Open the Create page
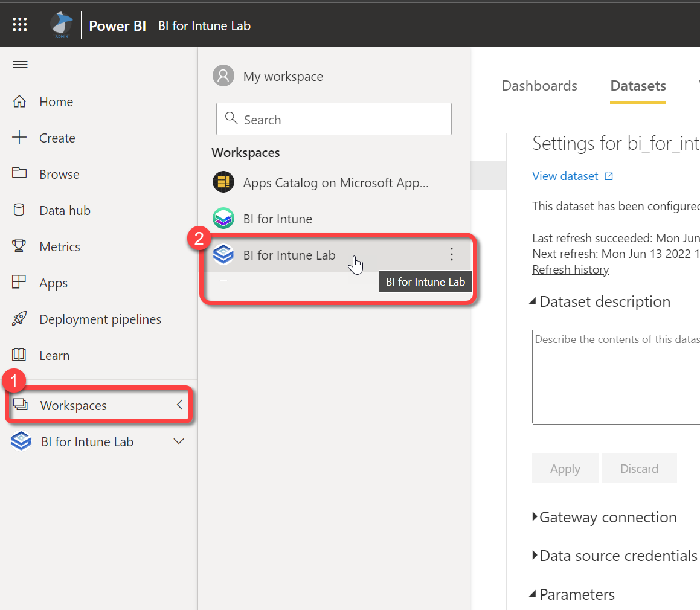This screenshot has height=610, width=700. tap(57, 138)
